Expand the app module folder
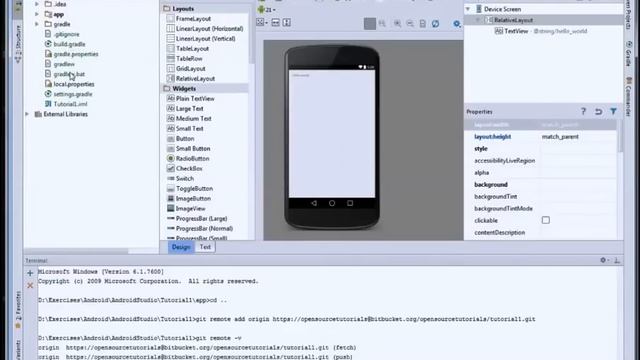This screenshot has width=640, height=360. [x=37, y=14]
